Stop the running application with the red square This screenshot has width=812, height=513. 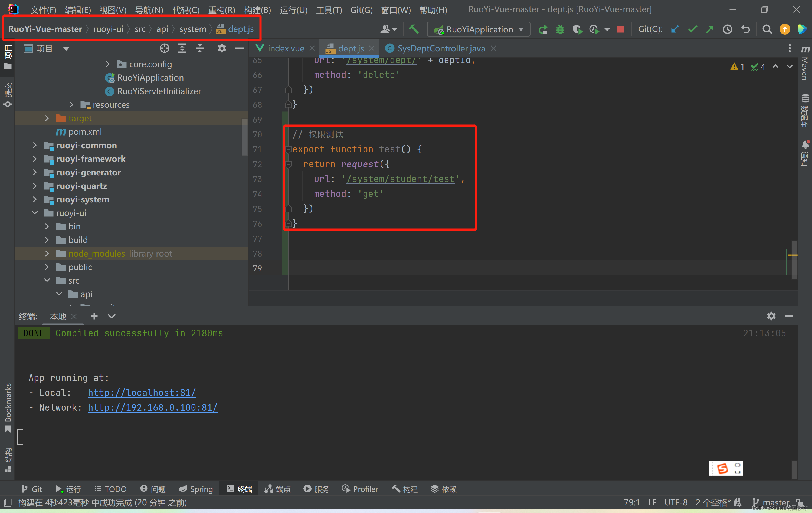[x=620, y=29]
